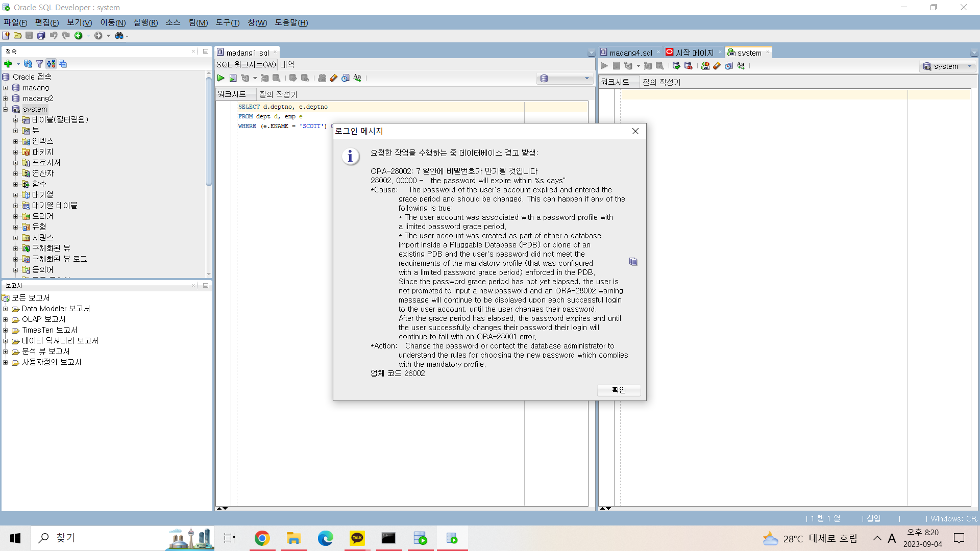980x551 pixels.
Task: Collapse the system connection node
Action: coord(6,109)
